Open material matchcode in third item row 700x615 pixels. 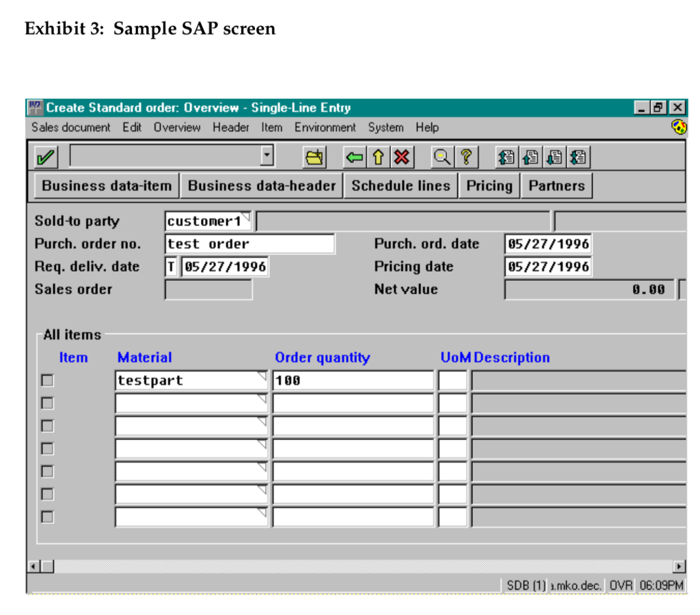pyautogui.click(x=262, y=422)
